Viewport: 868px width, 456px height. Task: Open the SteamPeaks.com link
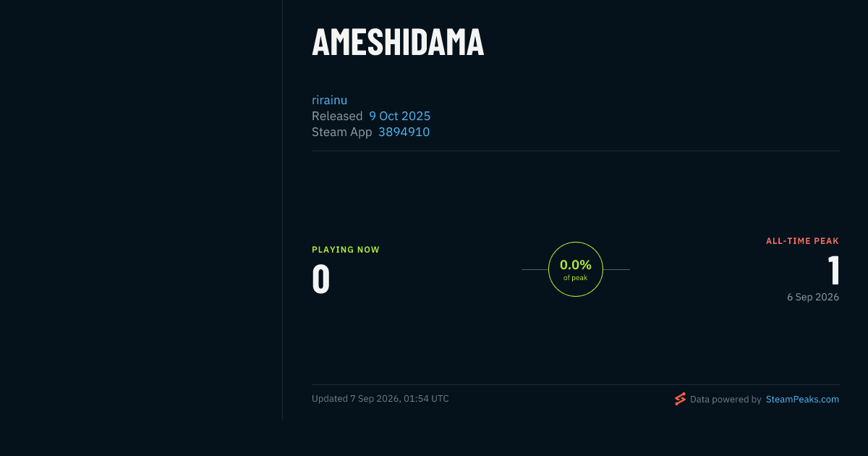coord(802,399)
